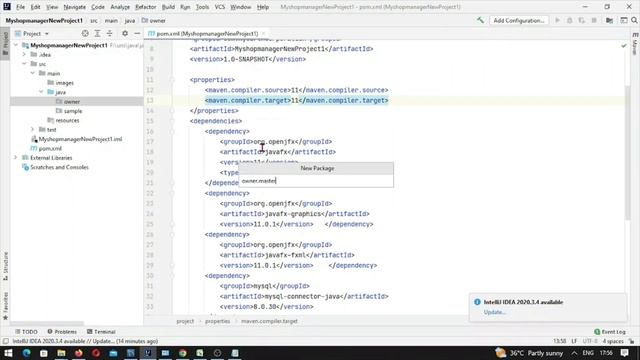Open Project Structure icon in toolbar
Image resolution: width=640 pixels, height=360 pixels.
point(609,20)
